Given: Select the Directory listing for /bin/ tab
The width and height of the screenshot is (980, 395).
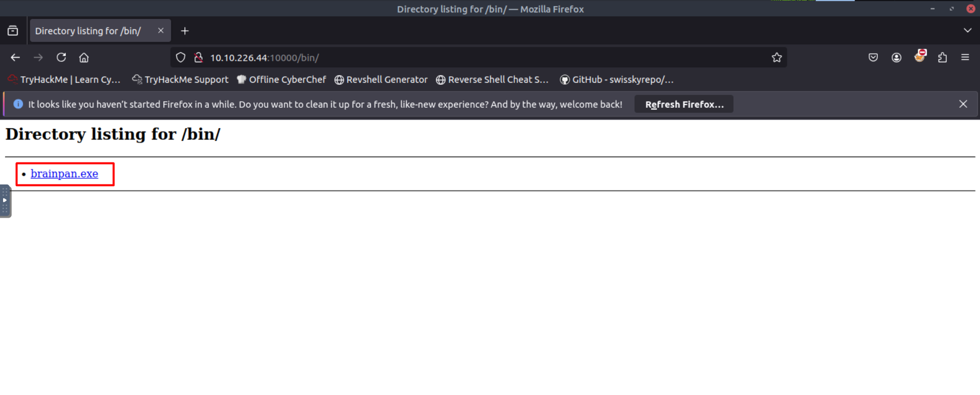Looking at the screenshot, I should coord(88,31).
